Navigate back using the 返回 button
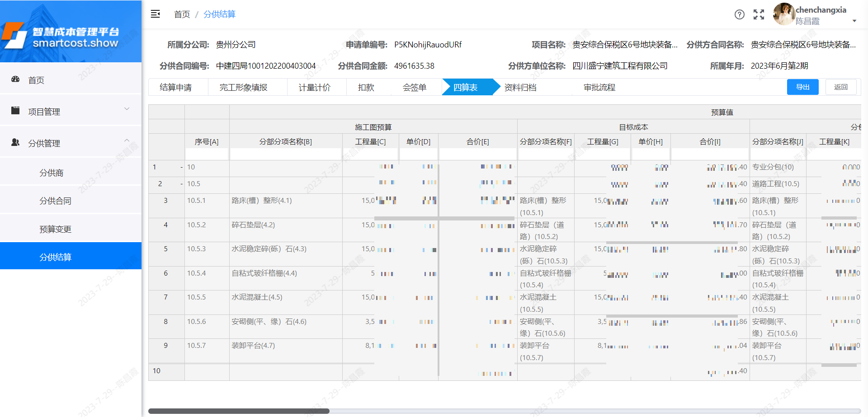Screen dimensions: 868x417 pyautogui.click(x=841, y=87)
